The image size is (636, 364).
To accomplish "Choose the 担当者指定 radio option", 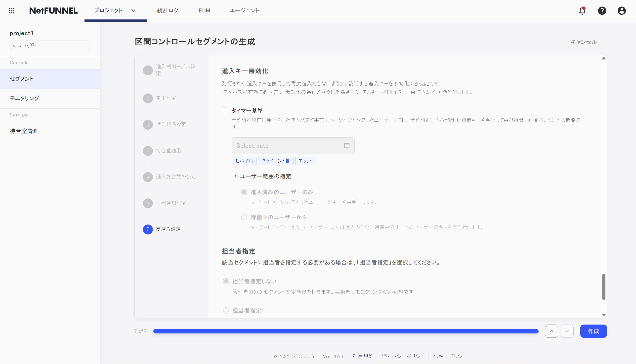I will (226, 310).
